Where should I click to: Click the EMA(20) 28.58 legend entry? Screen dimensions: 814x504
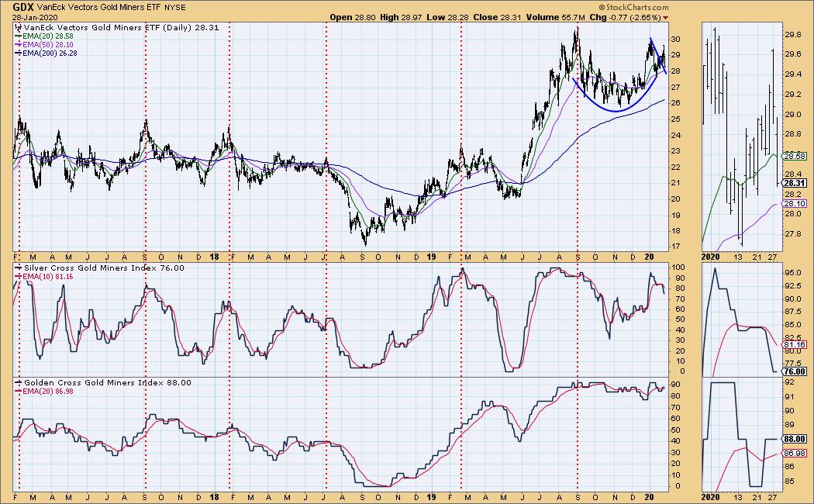(x=45, y=36)
